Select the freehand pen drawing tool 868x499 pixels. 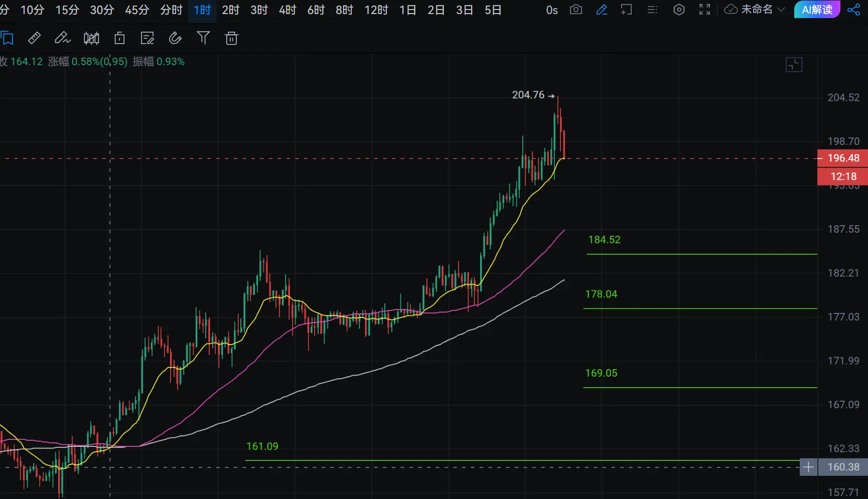tap(62, 38)
